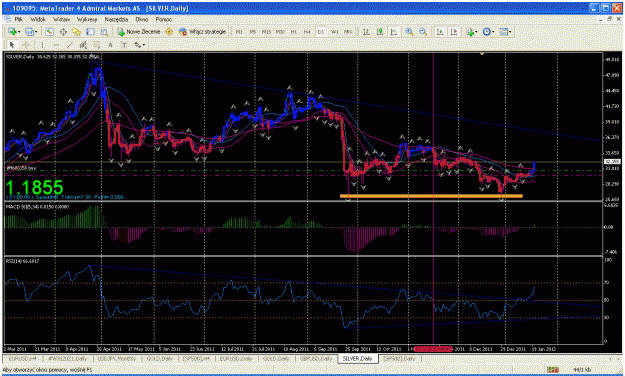Image resolution: width=625 pixels, height=376 pixels.
Task: Click the magenta vertical line on chart
Action: [x=433, y=199]
